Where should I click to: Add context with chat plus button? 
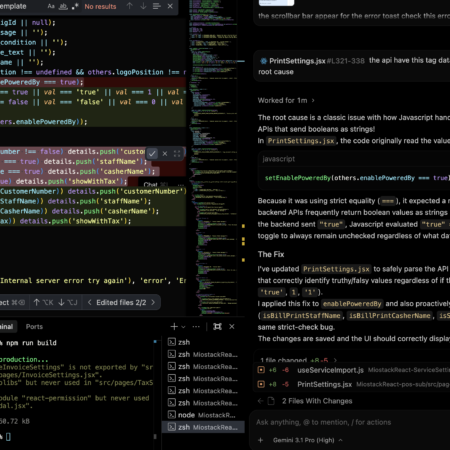261,440
